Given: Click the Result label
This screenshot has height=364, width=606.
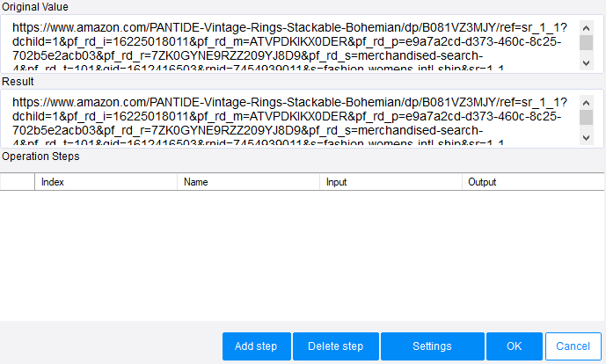Looking at the screenshot, I should [18, 82].
